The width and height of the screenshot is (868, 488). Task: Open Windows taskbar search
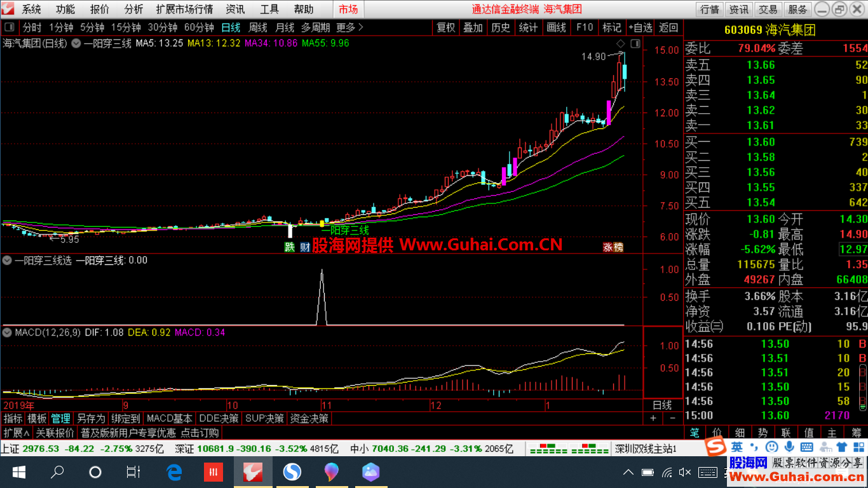(57, 472)
